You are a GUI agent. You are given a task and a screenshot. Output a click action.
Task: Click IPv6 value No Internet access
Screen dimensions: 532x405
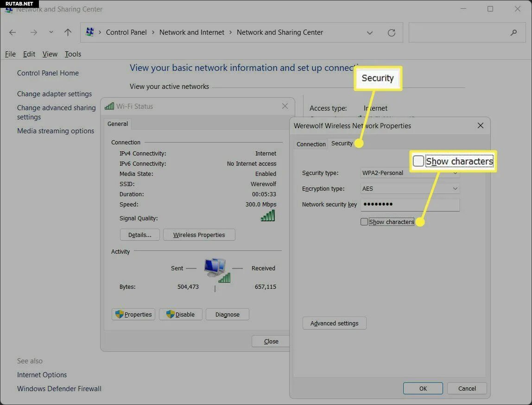(252, 164)
